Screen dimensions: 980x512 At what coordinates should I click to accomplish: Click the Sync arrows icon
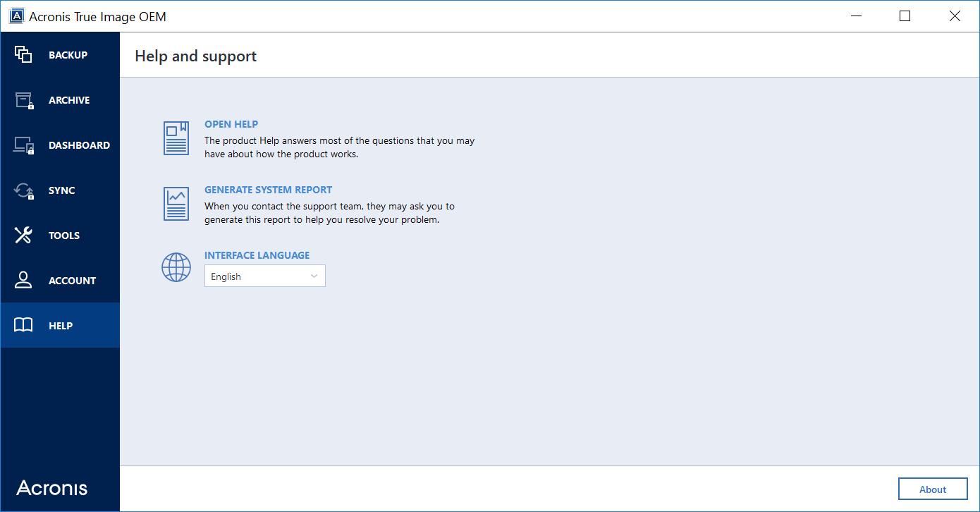pos(24,190)
